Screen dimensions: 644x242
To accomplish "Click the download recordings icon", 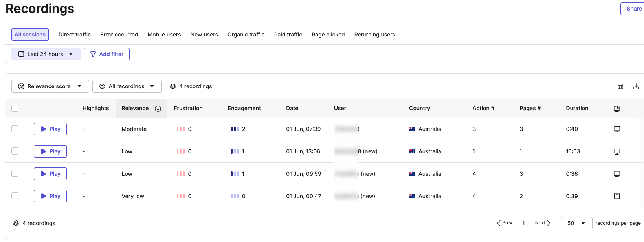I will (636, 86).
